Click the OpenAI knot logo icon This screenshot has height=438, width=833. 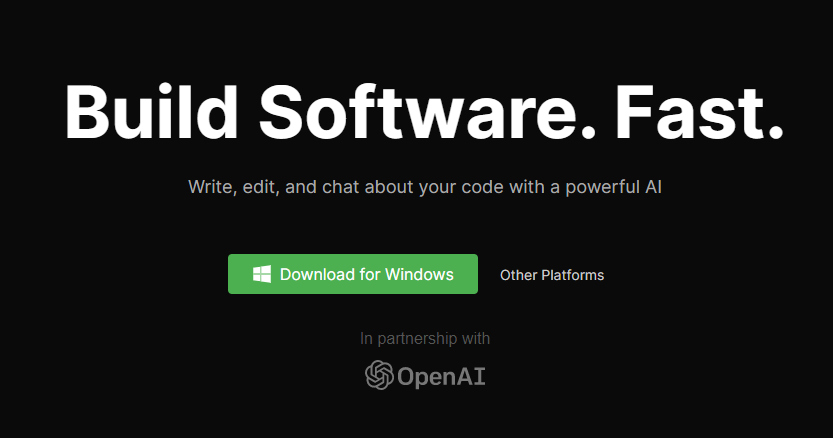pyautogui.click(x=379, y=375)
